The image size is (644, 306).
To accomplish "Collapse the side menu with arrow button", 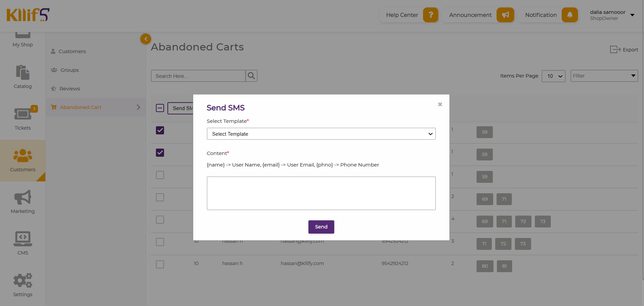I will coord(146,39).
